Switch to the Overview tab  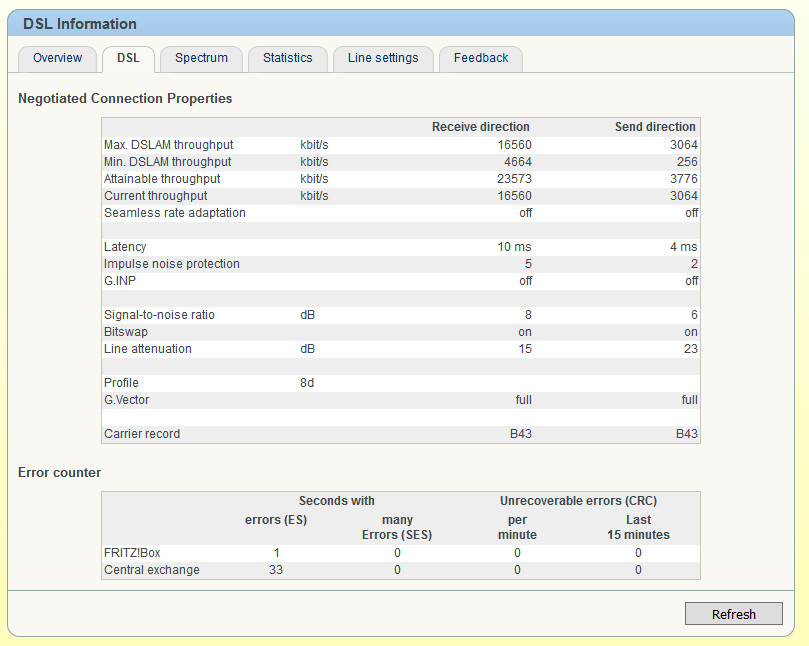[57, 58]
